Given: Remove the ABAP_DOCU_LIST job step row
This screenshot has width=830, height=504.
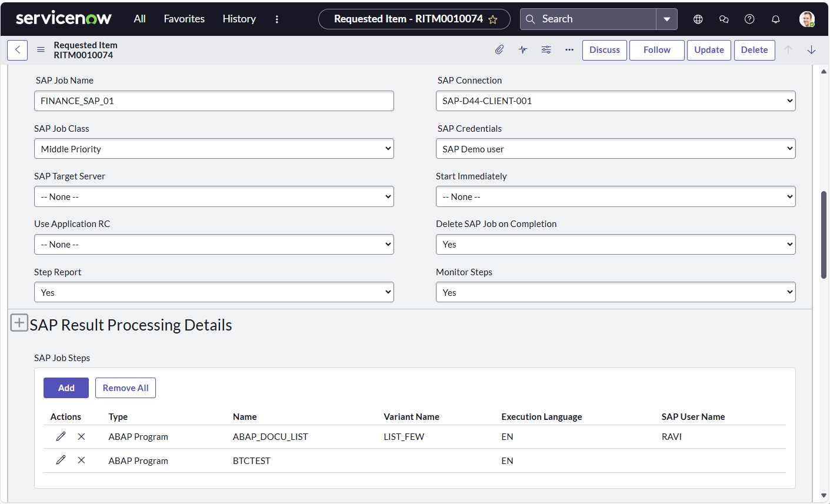Looking at the screenshot, I should point(81,436).
